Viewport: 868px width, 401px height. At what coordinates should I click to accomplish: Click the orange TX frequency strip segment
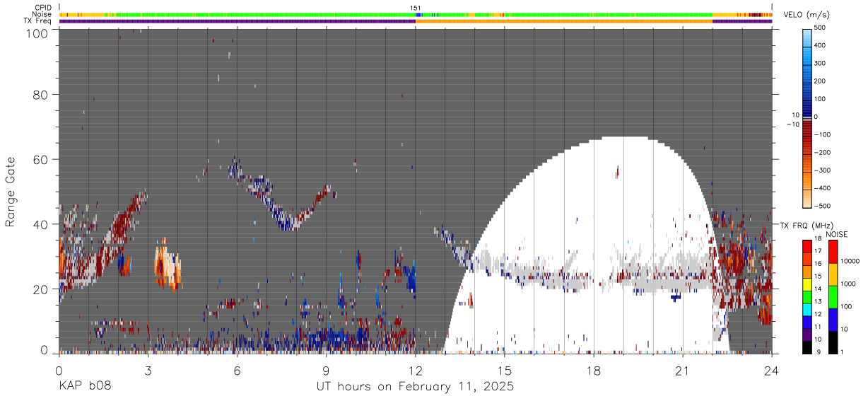(564, 21)
